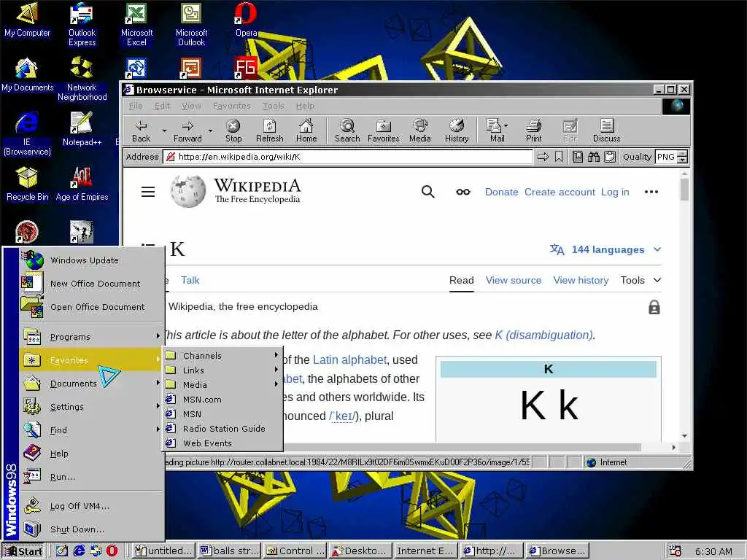
Task: Open the View history tab
Action: point(581,280)
